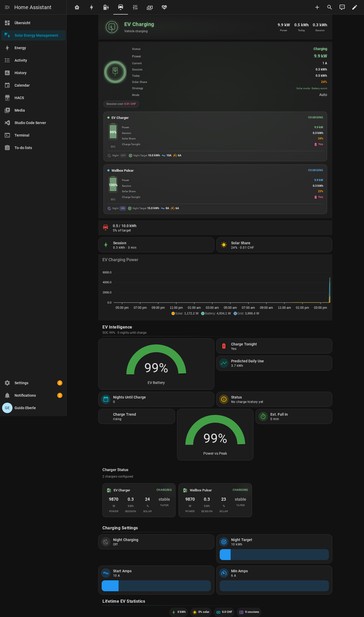The width and height of the screenshot is (364, 617).
Task: Click the Media player icon
Action: coord(7,110)
